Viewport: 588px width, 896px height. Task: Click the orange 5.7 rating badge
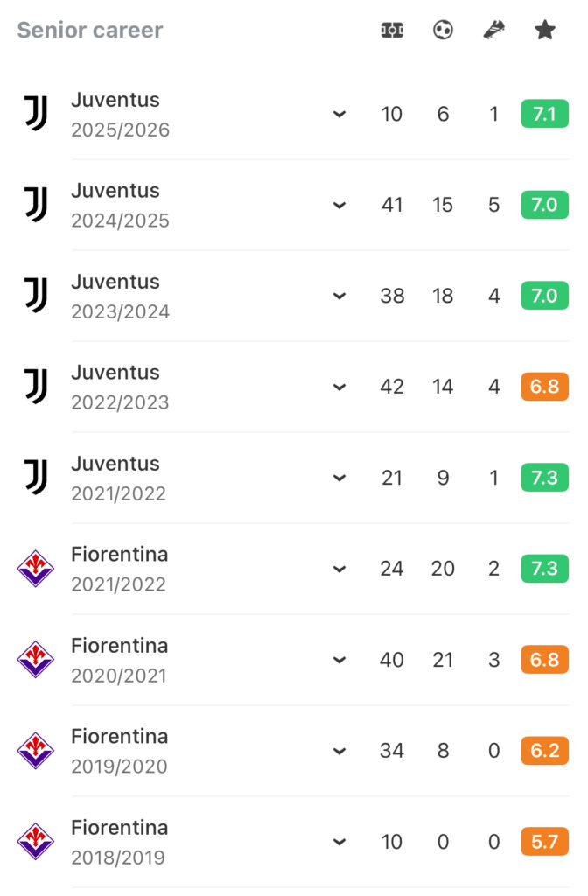[544, 842]
